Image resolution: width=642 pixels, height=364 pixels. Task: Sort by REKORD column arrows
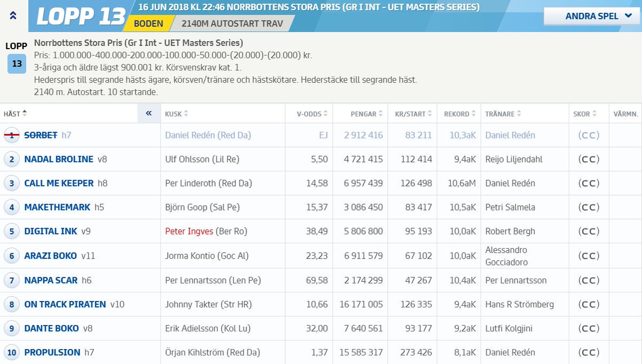click(x=474, y=114)
